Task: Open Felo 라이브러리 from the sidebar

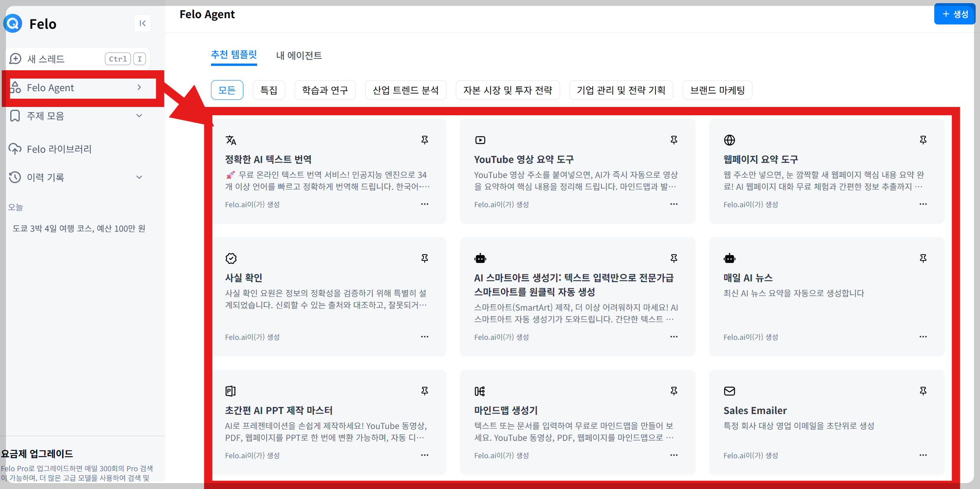Action: (59, 149)
